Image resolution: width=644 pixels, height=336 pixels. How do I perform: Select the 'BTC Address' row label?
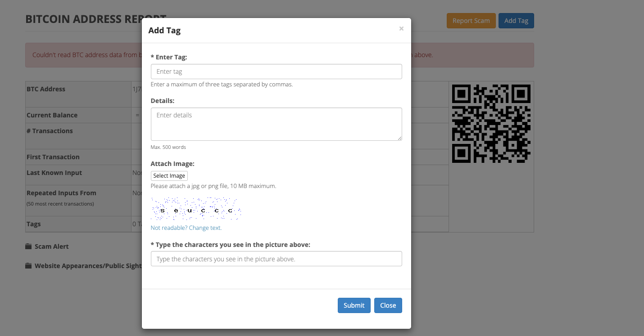pos(46,89)
